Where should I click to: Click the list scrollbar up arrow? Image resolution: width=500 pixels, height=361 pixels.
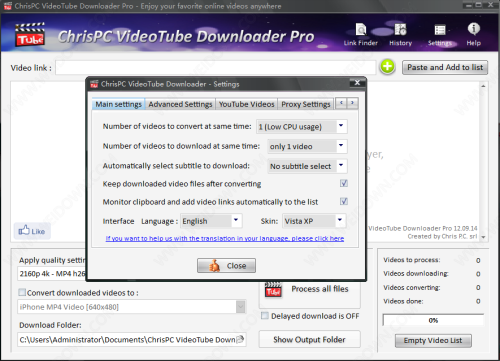[483, 86]
